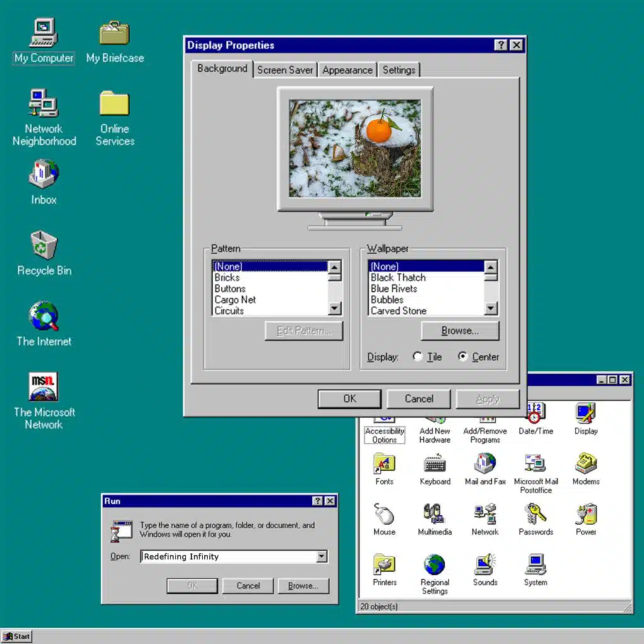This screenshot has width=644, height=644.
Task: Click the wallpaper Browse... button
Action: pos(460,331)
